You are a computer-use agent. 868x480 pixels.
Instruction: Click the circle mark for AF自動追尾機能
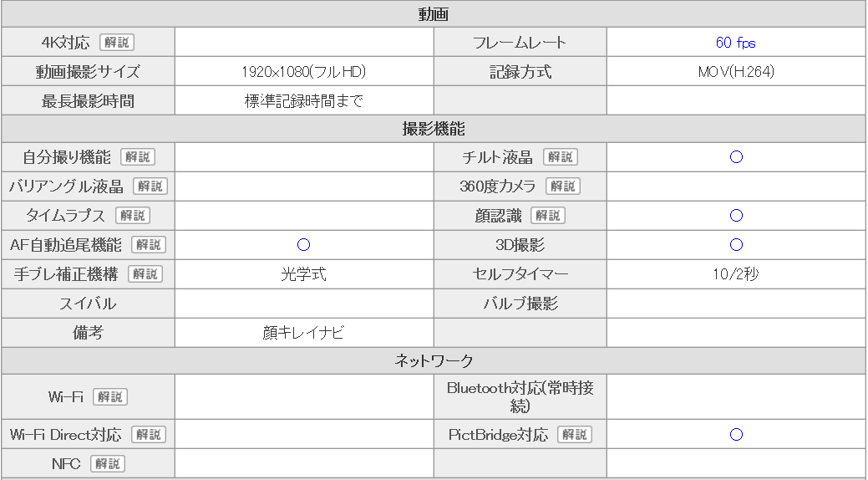(x=303, y=245)
